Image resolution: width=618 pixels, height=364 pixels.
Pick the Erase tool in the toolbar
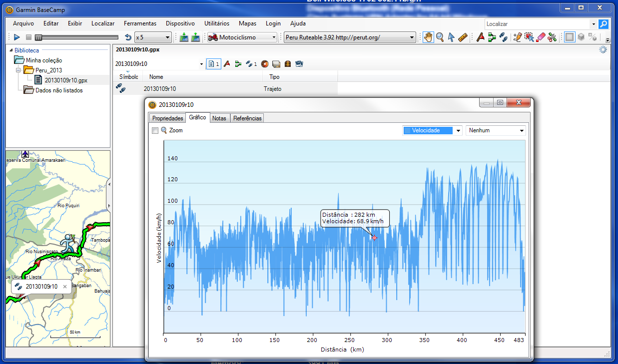click(541, 37)
